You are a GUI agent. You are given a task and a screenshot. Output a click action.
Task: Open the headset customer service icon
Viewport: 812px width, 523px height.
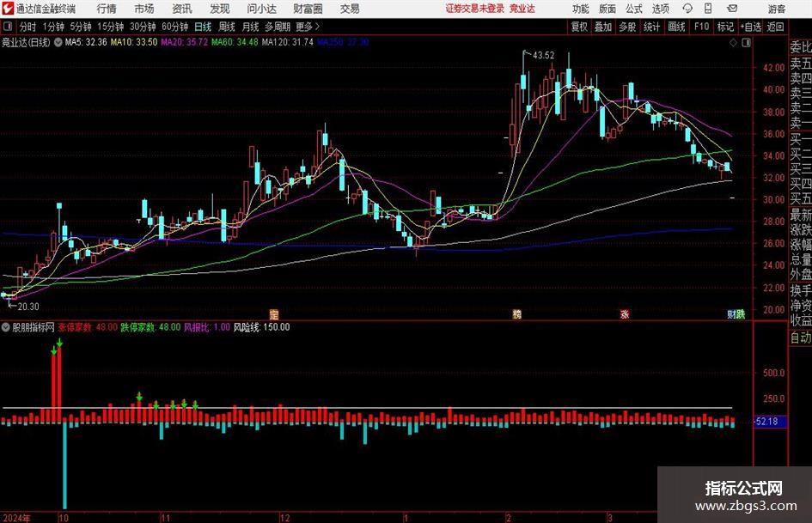pos(687,9)
